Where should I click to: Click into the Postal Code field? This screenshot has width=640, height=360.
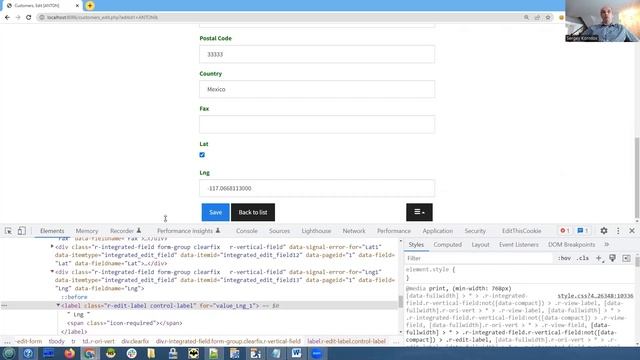pos(317,54)
